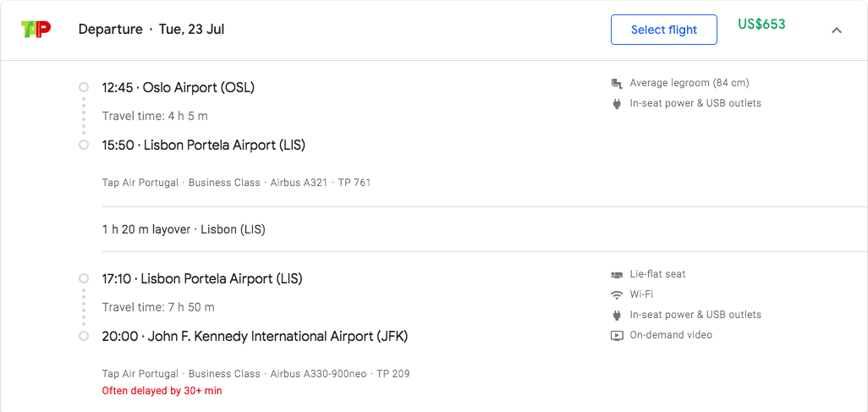
Task: Click the Often delayed by 30+ min warning
Action: pos(162,390)
